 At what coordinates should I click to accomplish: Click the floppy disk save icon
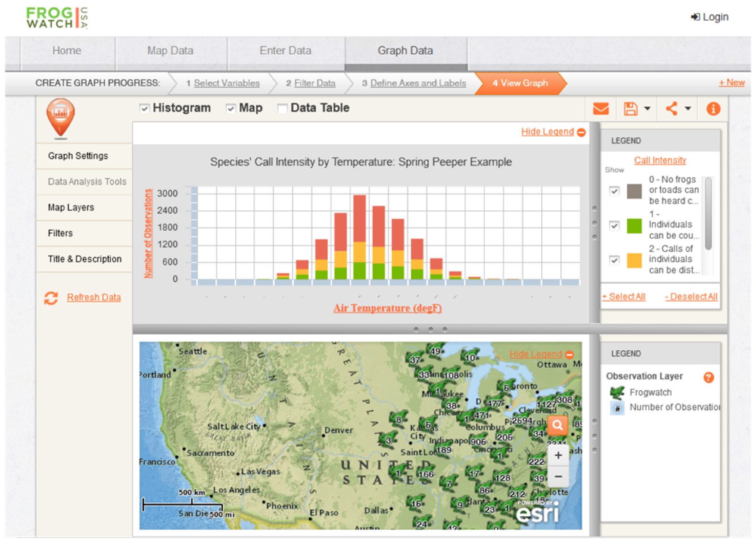(630, 109)
